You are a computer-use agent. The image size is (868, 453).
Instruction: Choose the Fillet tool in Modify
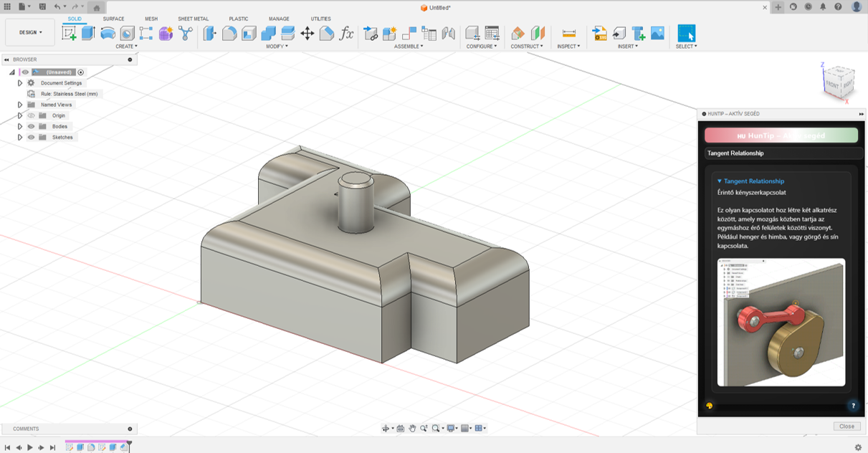[x=229, y=33]
